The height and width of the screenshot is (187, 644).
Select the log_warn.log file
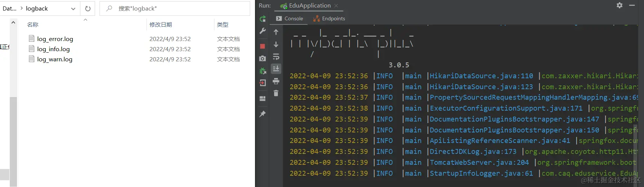point(55,59)
